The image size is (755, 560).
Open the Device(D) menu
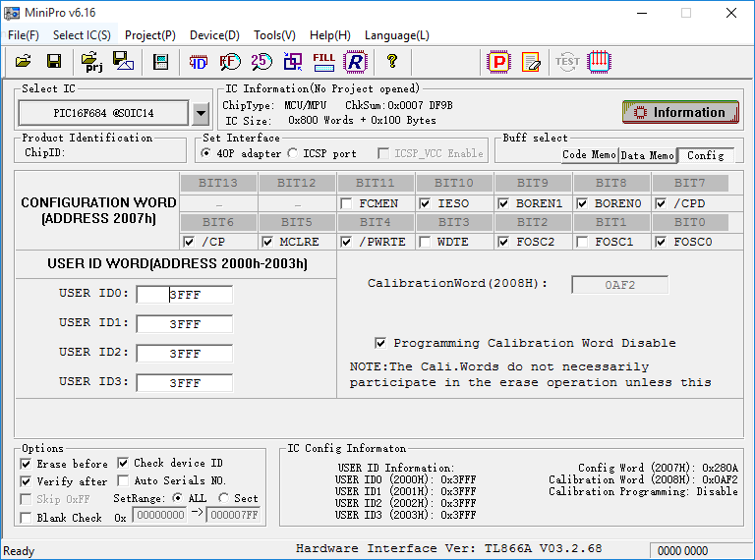click(x=214, y=35)
